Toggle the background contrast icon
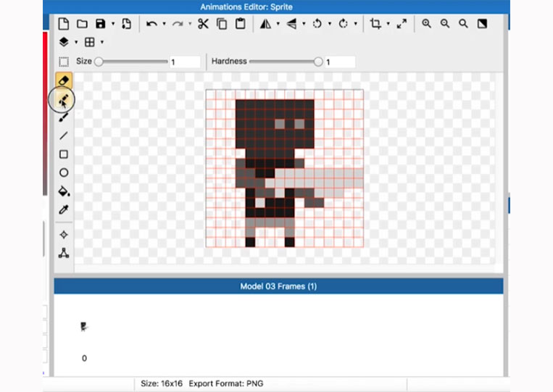This screenshot has height=392, width=553. 482,24
